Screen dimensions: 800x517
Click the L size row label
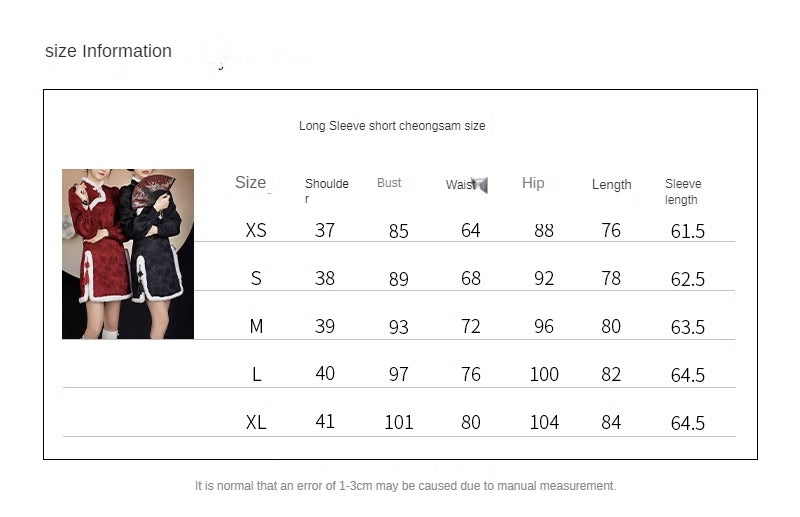pos(256,375)
